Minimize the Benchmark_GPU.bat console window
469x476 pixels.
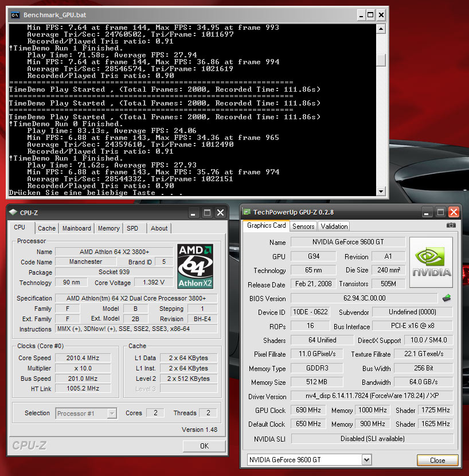point(361,15)
